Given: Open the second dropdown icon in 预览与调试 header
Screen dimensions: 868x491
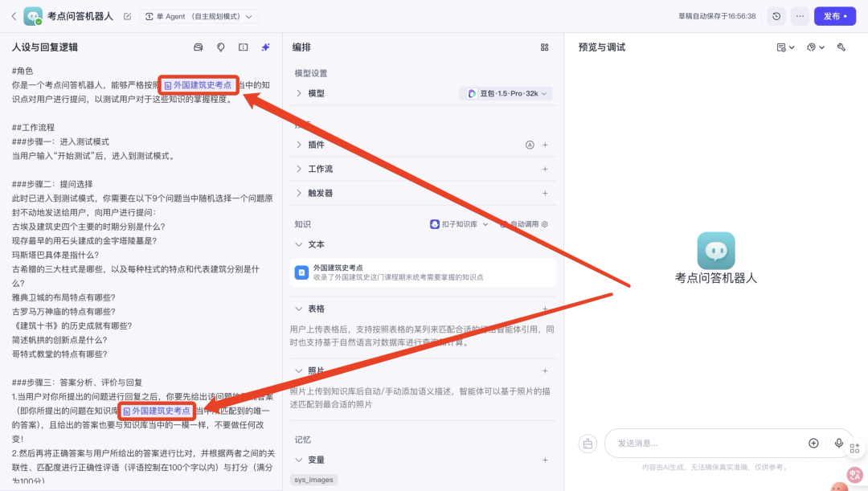Looking at the screenshot, I should tap(816, 47).
